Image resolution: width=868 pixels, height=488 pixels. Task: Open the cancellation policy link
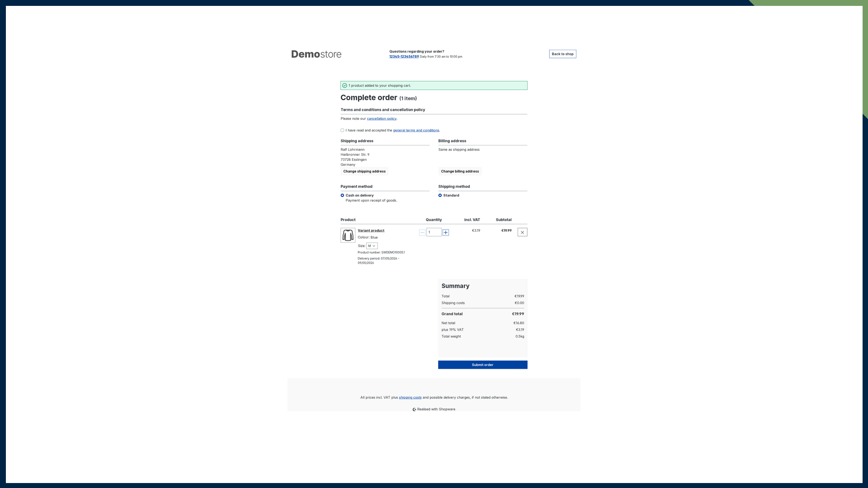pos(382,118)
